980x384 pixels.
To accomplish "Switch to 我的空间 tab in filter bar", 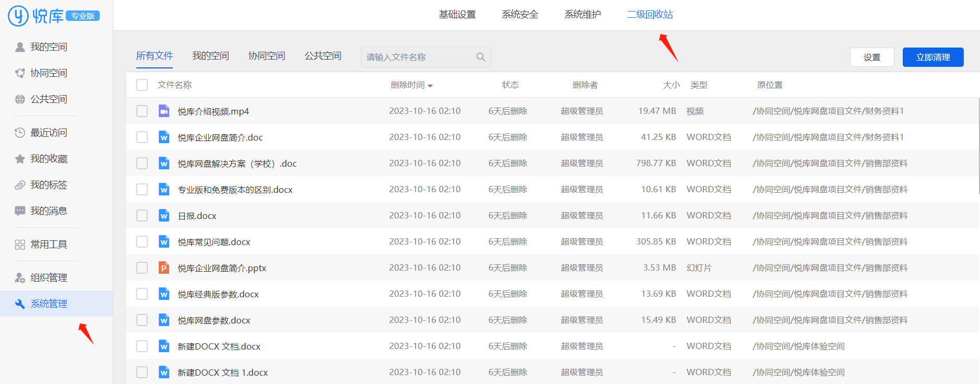I will tap(210, 56).
